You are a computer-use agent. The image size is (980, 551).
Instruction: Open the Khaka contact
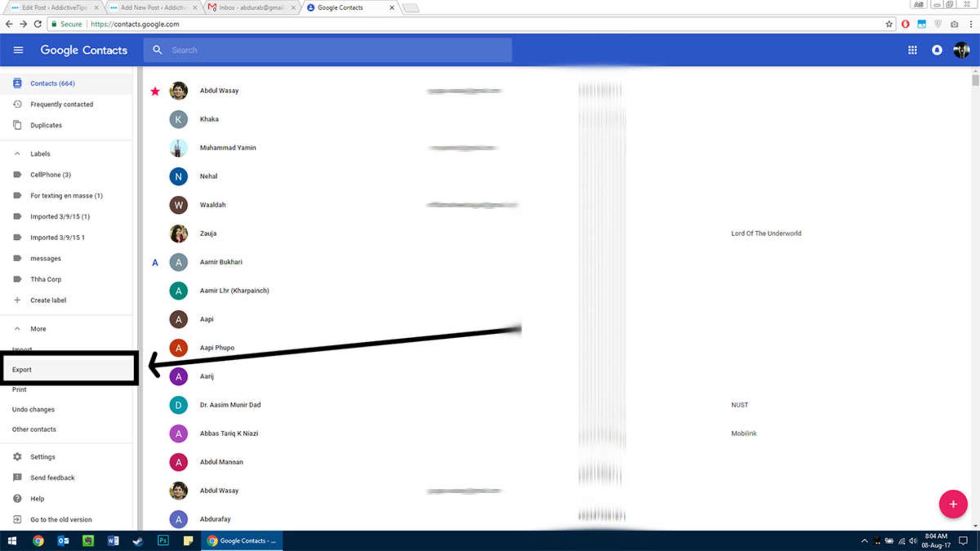pos(209,119)
